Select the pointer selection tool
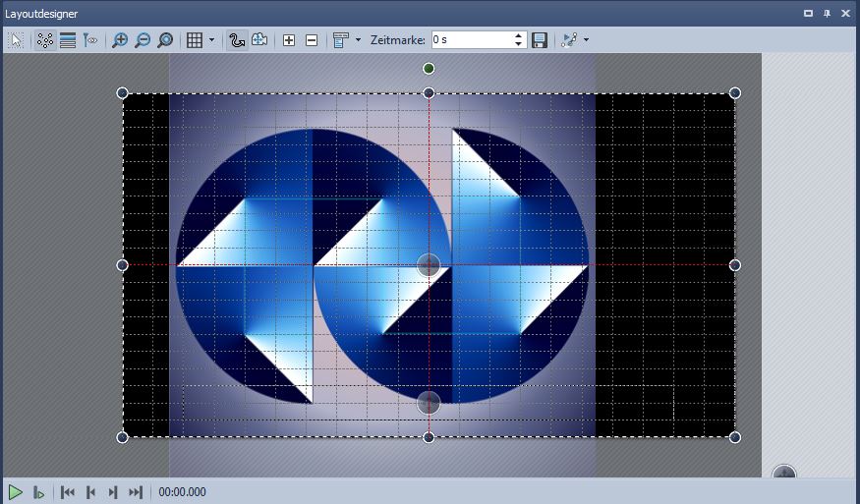This screenshot has height=504, width=860. click(17, 40)
